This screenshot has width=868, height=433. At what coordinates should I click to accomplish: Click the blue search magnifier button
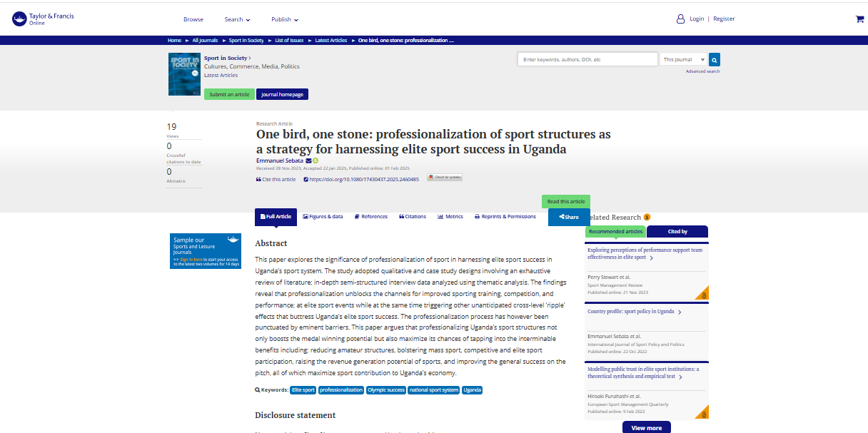point(715,60)
